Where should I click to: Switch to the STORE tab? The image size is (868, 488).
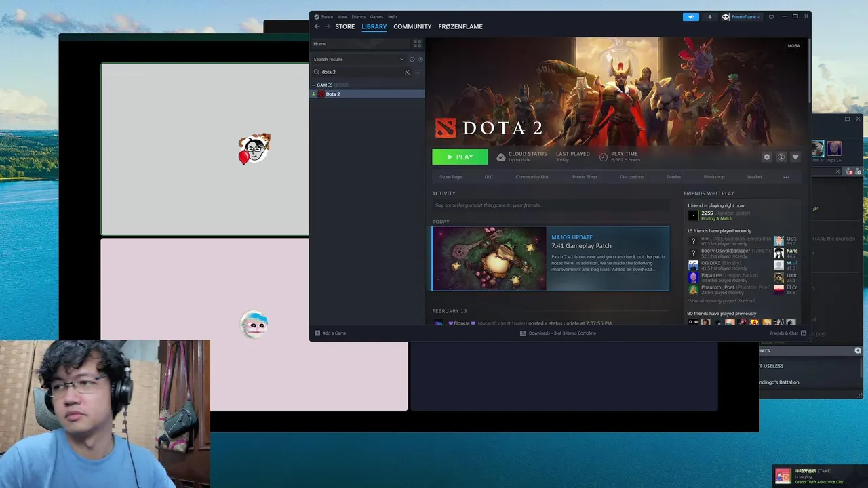pos(344,26)
